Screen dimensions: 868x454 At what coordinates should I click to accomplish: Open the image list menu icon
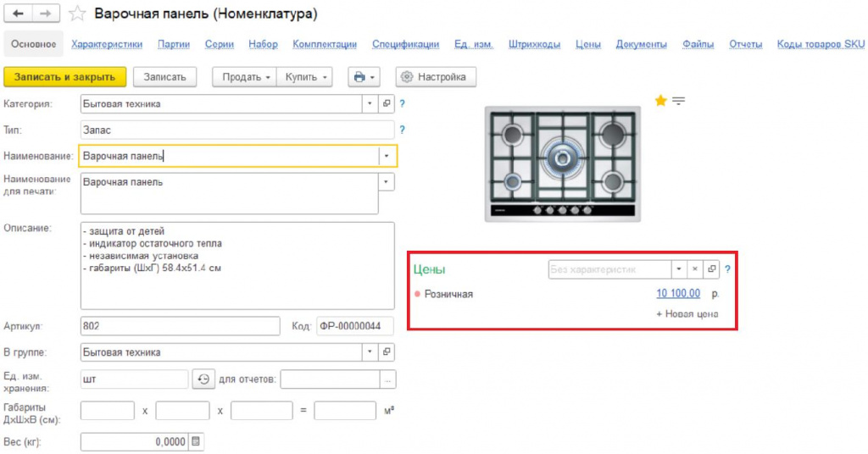[x=679, y=101]
